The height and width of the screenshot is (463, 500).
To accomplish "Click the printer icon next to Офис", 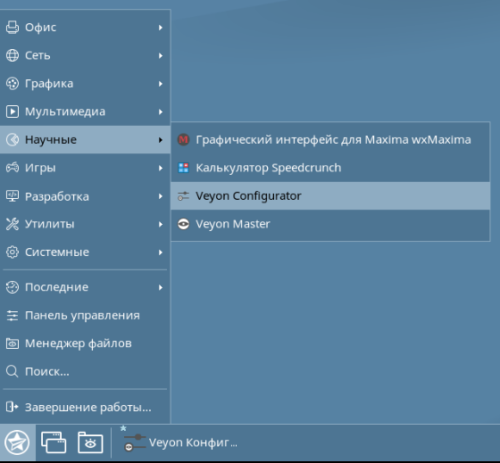I will 12,27.
